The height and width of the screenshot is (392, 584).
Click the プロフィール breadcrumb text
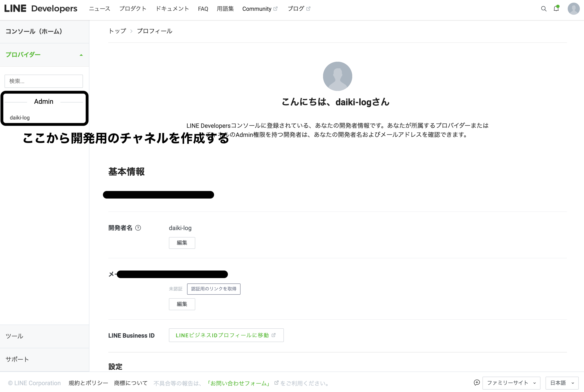tap(155, 31)
